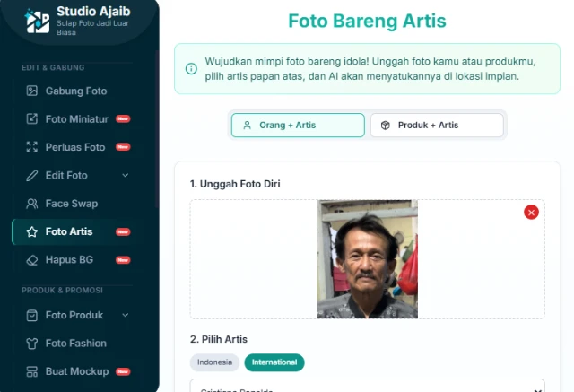The width and height of the screenshot is (574, 392).
Task: Open Foto Fashion menu item
Action: (74, 344)
